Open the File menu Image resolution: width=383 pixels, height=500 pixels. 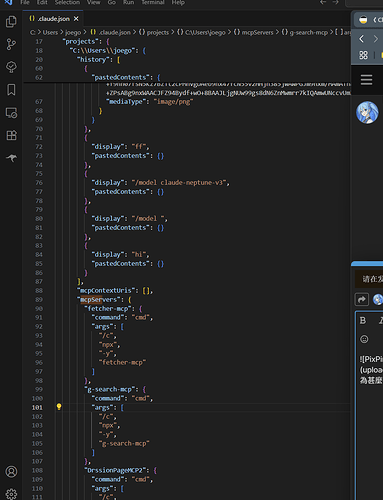coord(25,2)
